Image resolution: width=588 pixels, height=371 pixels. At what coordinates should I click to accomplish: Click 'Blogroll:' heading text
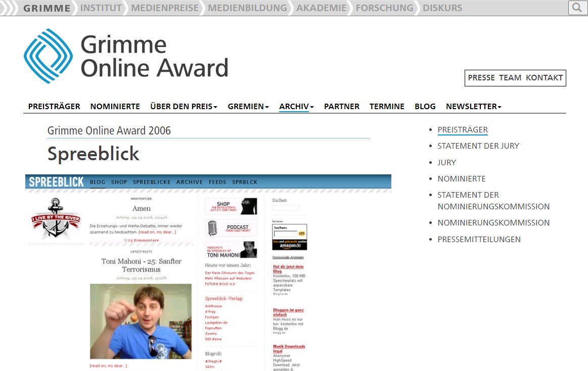point(213,354)
